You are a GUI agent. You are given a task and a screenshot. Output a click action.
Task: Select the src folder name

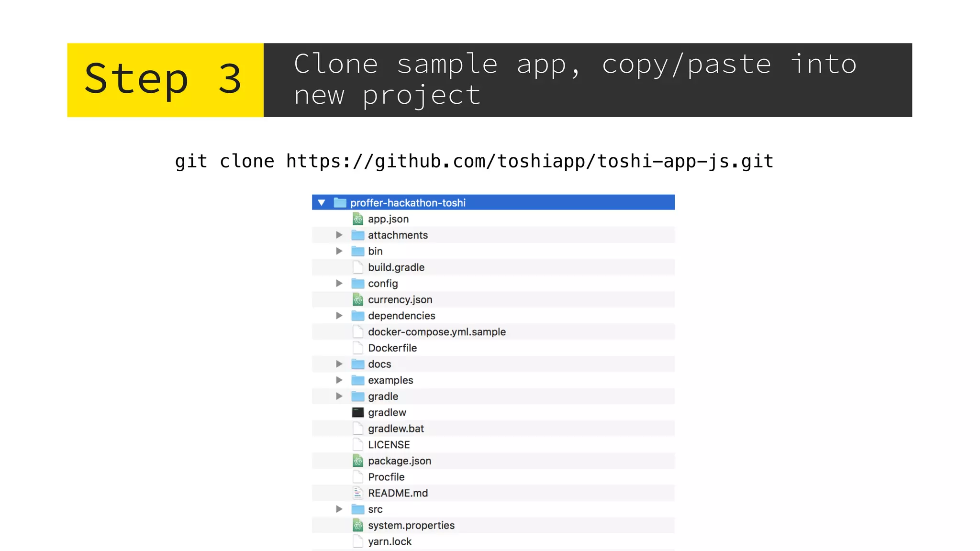(375, 509)
